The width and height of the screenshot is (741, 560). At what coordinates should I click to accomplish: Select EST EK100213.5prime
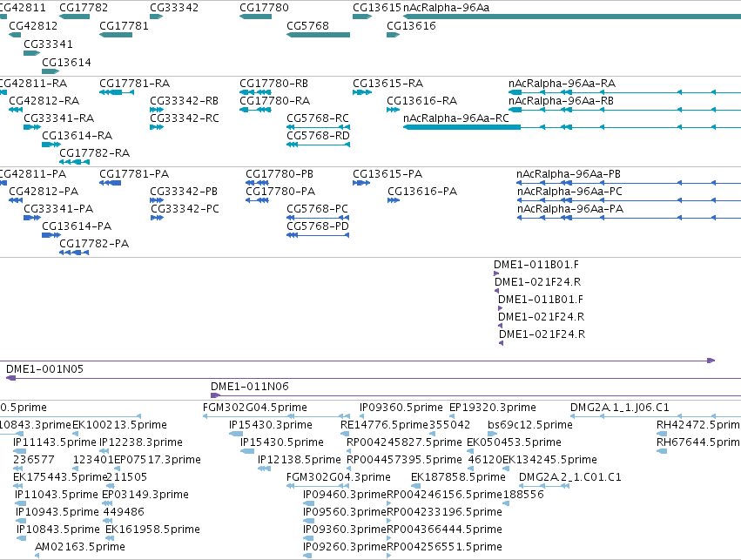click(x=119, y=425)
